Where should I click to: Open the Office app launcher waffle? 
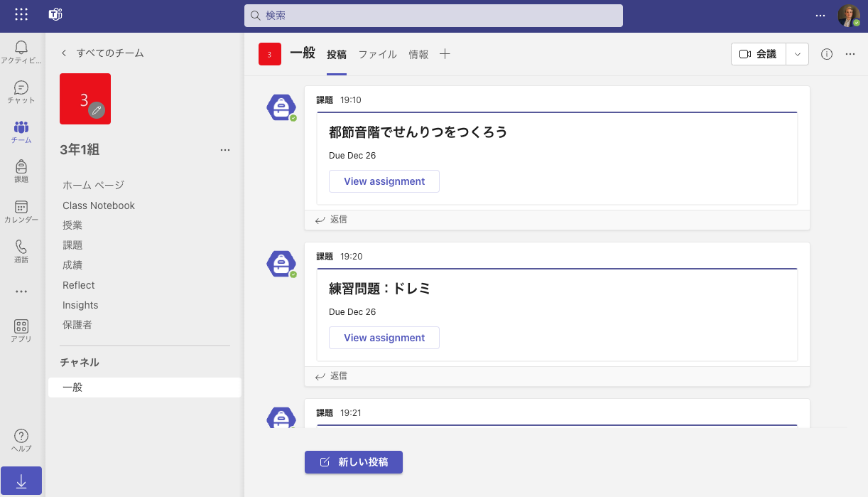(21, 14)
